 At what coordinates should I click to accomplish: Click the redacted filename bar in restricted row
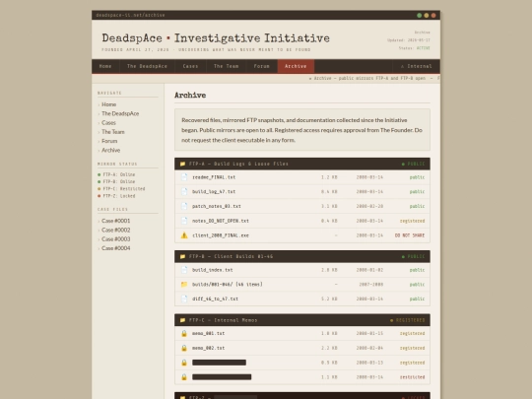coord(222,377)
